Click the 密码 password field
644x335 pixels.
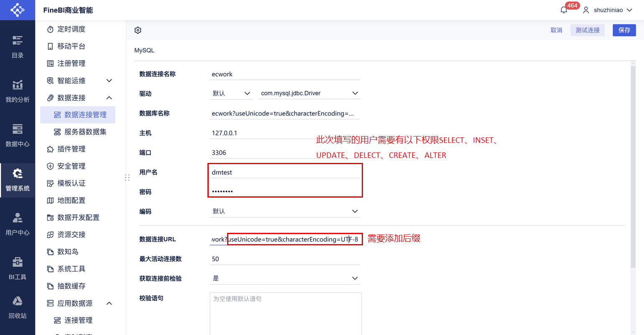point(285,192)
